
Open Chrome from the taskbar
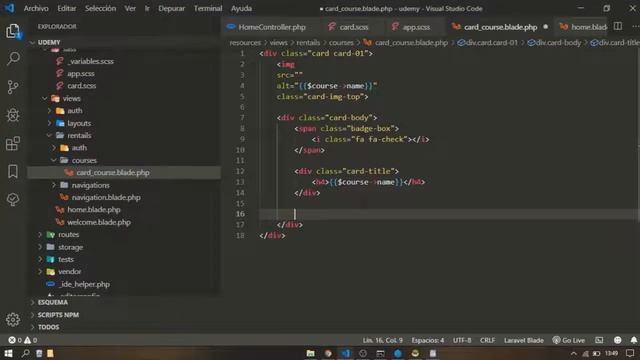point(328,353)
